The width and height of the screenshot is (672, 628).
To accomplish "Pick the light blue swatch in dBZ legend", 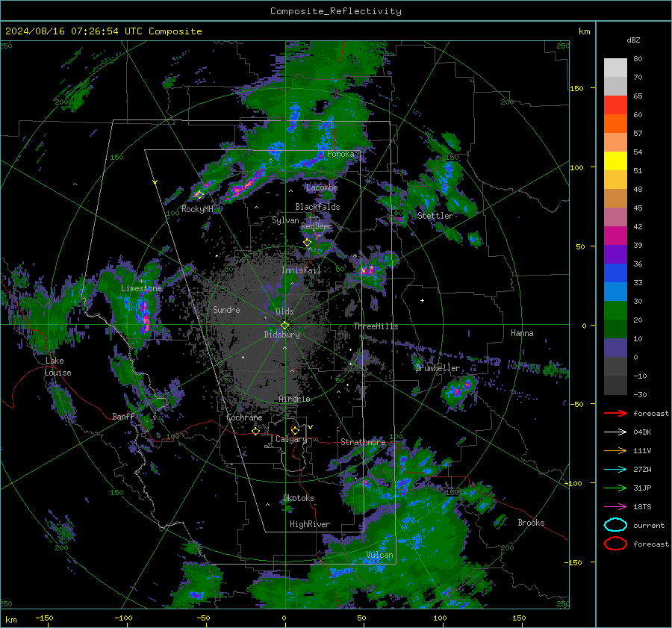I will (615, 292).
